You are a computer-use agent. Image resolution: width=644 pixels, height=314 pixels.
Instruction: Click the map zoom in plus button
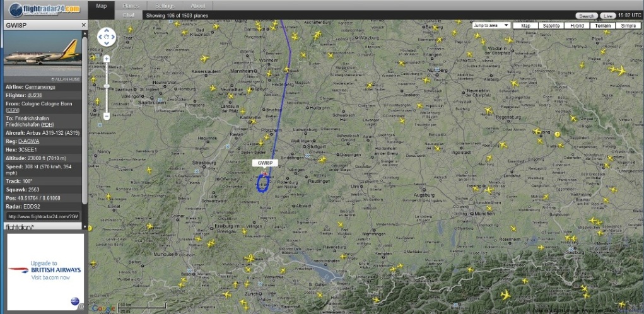tap(107, 59)
